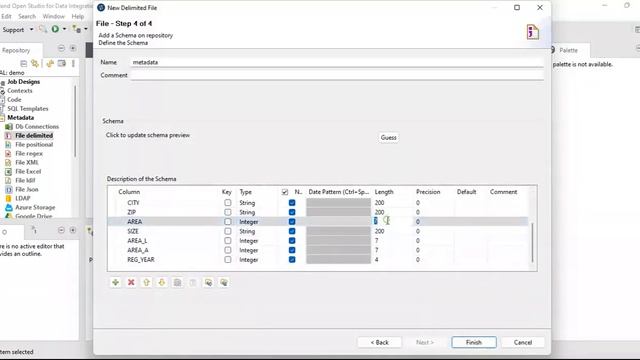Add a new schema column with plus icon
This screenshot has height=360, width=640.
pyautogui.click(x=116, y=282)
